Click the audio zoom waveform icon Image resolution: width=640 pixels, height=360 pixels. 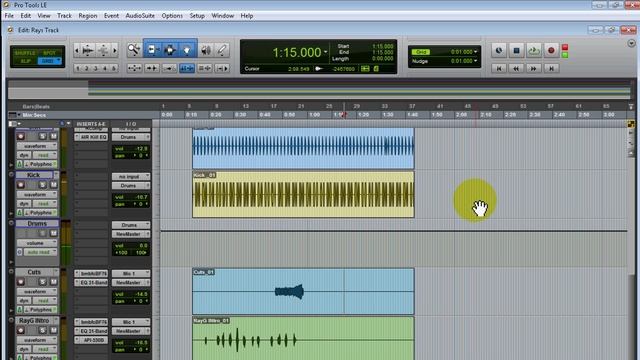click(x=88, y=50)
